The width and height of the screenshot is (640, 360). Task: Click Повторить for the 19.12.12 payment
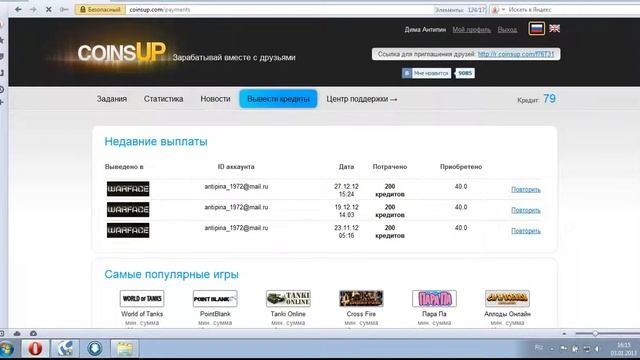[x=526, y=210]
